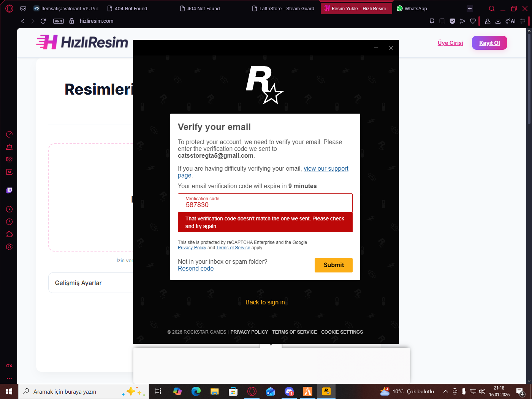Open the media player icon in sidebar
The width and height of the screenshot is (532, 399).
pyautogui.click(x=9, y=209)
